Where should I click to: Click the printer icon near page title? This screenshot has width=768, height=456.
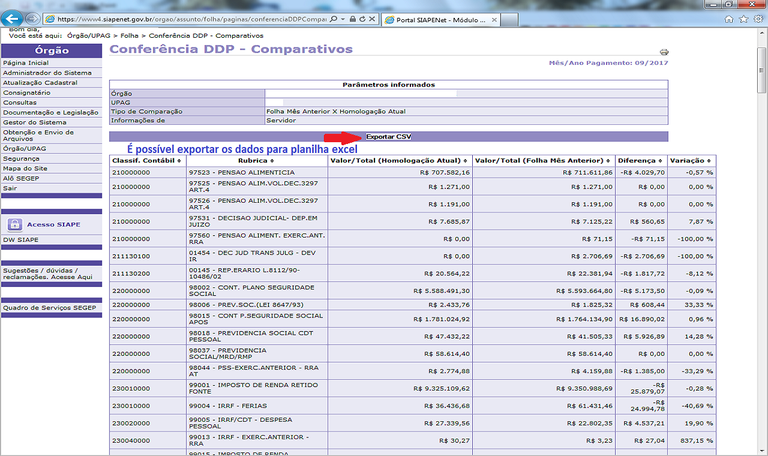663,51
